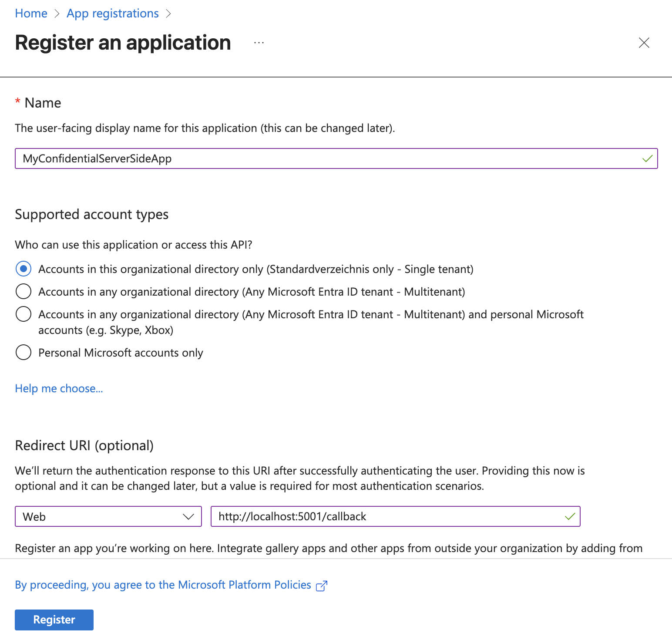672x640 pixels.
Task: Select single tenant organizational directory option
Action: coord(24,269)
